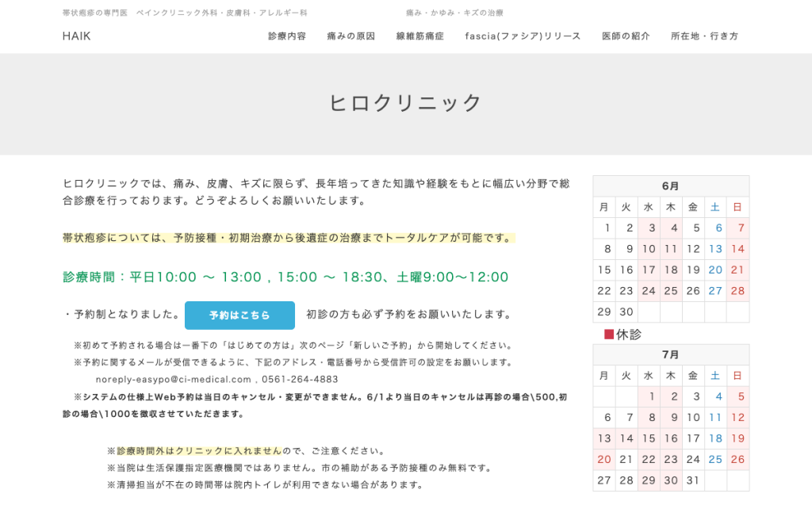Select July 15 in the 7月 calendar
Viewport: 812px width, 528px height.
[649, 438]
